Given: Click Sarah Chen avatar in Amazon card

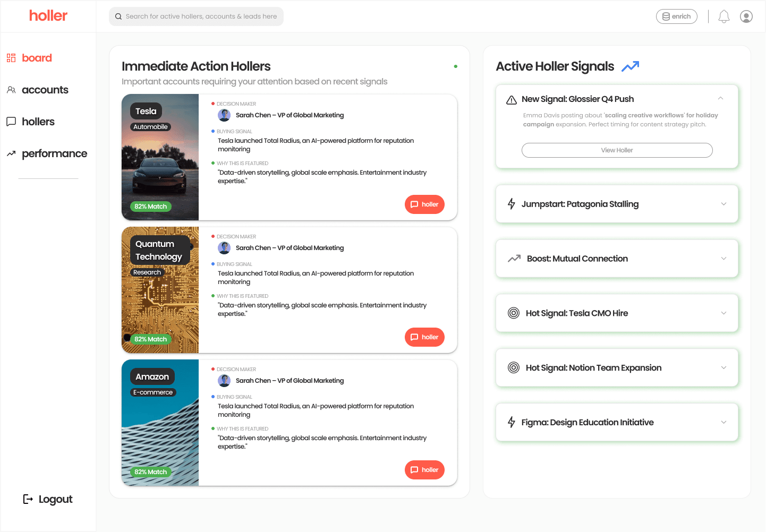Looking at the screenshot, I should click(224, 381).
